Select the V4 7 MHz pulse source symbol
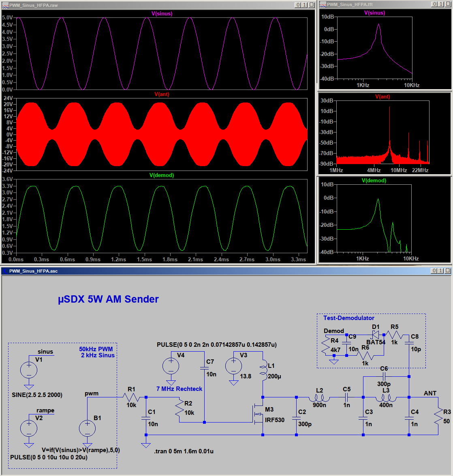 point(171,366)
